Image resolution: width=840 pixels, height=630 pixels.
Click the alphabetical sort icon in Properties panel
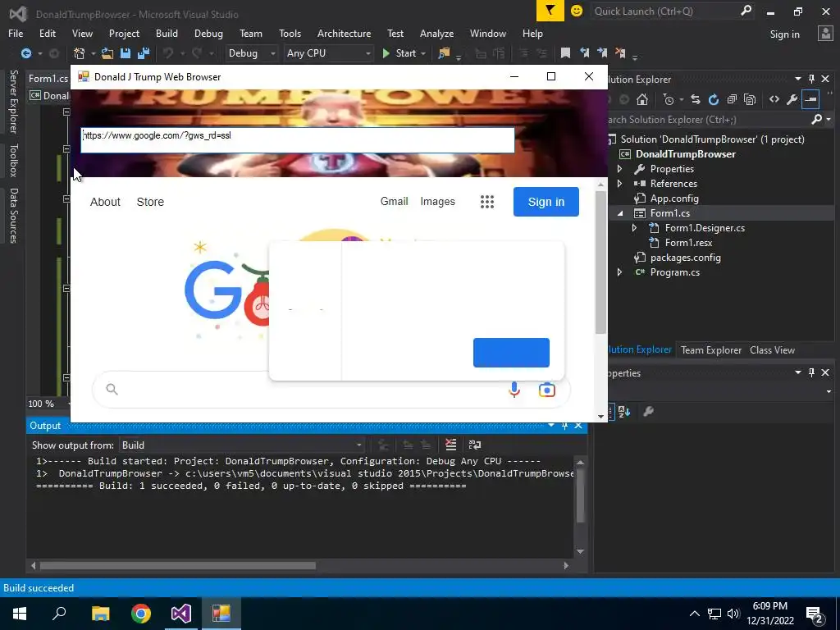coord(624,412)
